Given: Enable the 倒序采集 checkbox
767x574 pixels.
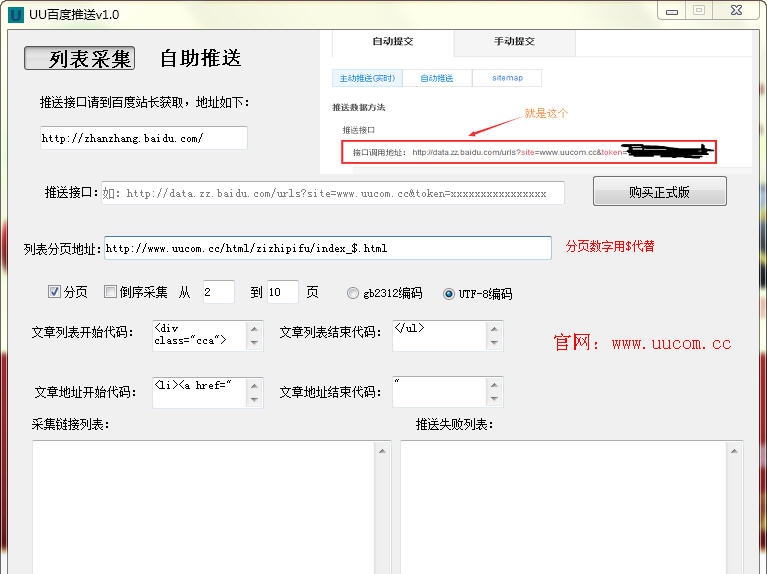Looking at the screenshot, I should [110, 292].
